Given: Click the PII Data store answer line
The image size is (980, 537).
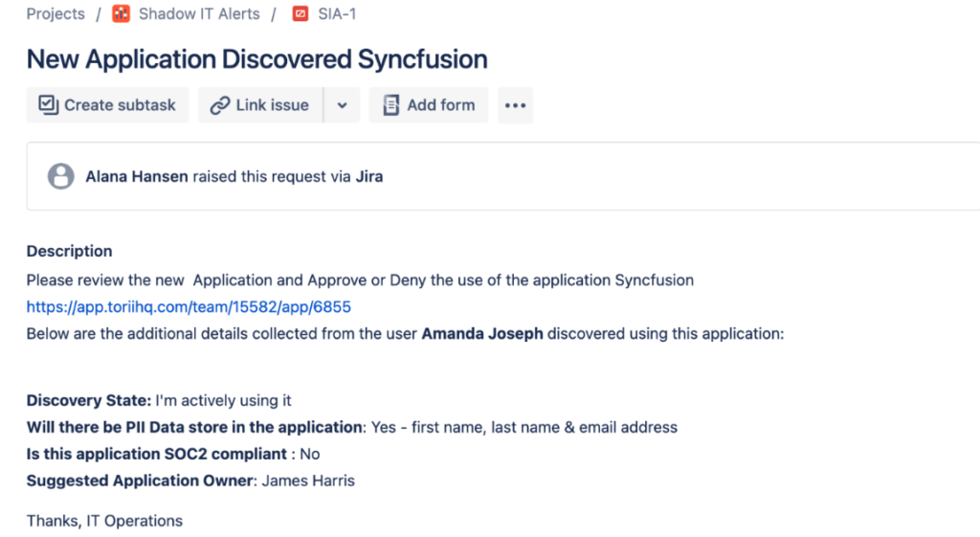Looking at the screenshot, I should (x=352, y=428).
